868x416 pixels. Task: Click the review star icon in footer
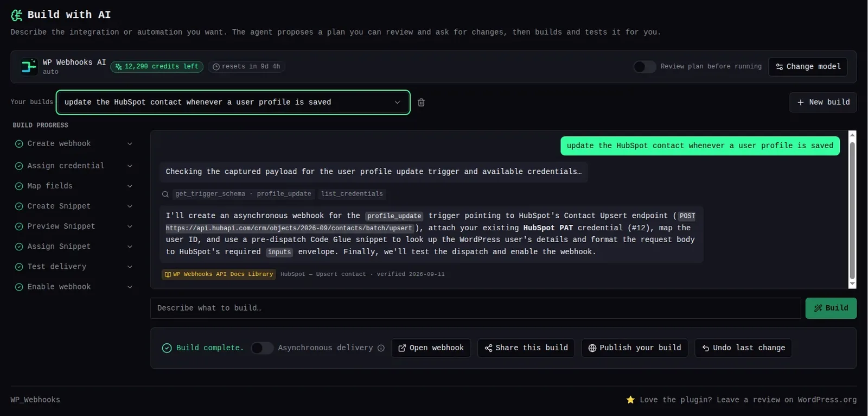point(630,400)
